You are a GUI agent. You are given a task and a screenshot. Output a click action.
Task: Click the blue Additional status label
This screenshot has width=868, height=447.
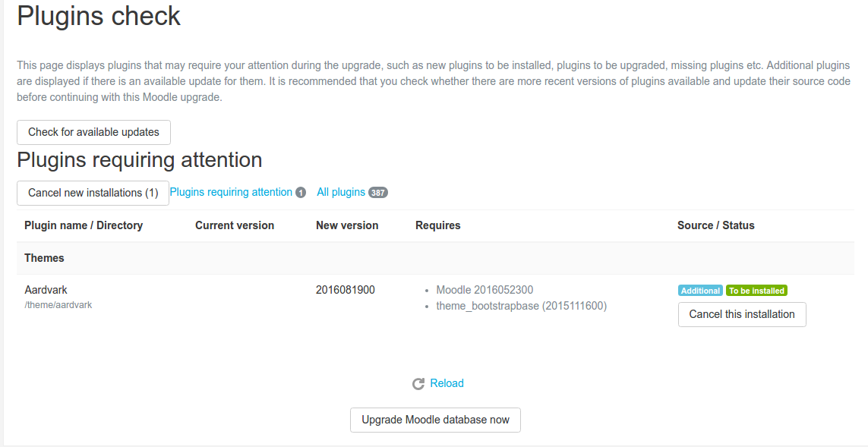click(700, 291)
